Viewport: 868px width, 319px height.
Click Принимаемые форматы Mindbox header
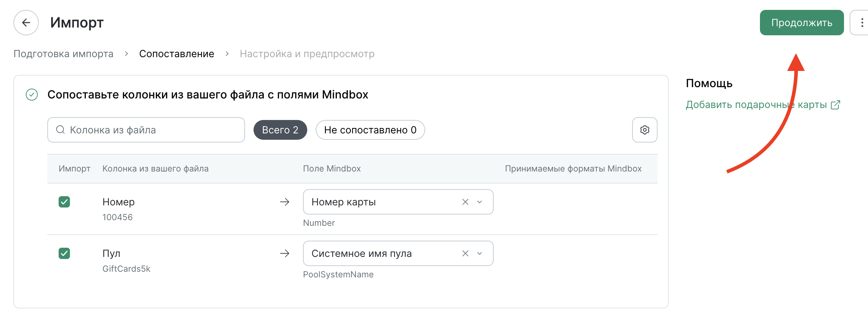coord(573,169)
